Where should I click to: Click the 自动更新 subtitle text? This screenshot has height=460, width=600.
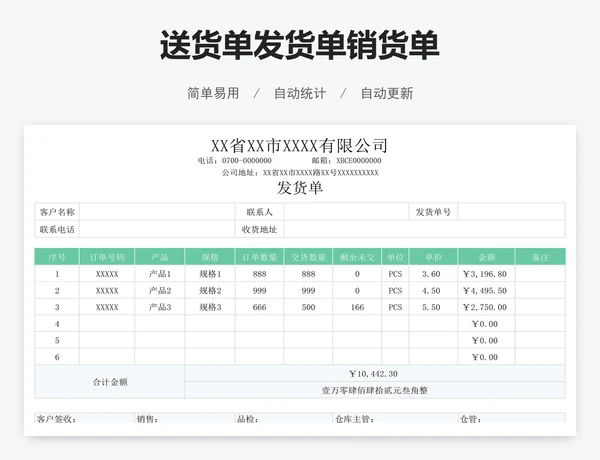387,93
